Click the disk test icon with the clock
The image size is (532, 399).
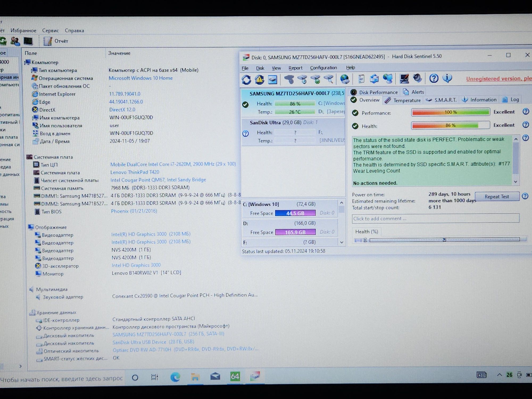[x=302, y=79]
